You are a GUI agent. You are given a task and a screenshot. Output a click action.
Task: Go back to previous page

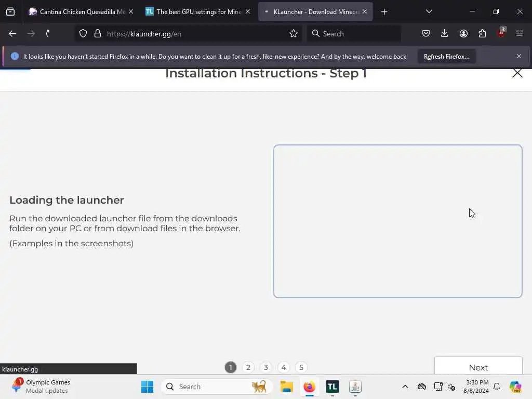coord(12,34)
